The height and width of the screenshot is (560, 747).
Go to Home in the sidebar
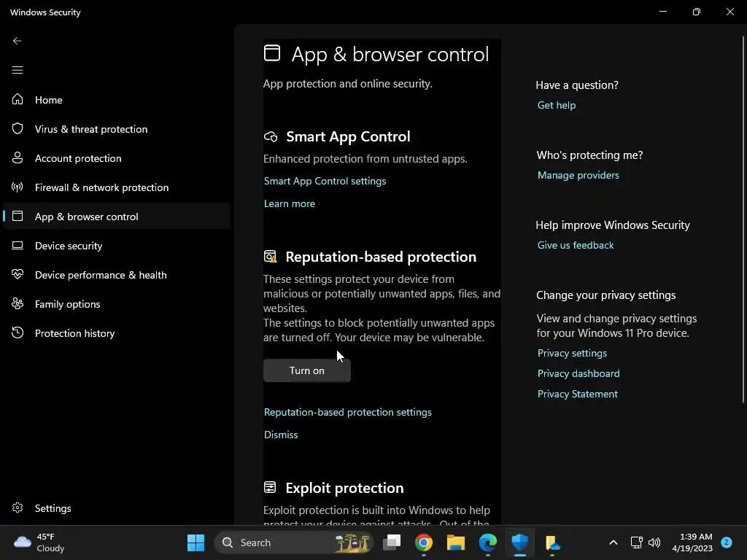(116, 99)
